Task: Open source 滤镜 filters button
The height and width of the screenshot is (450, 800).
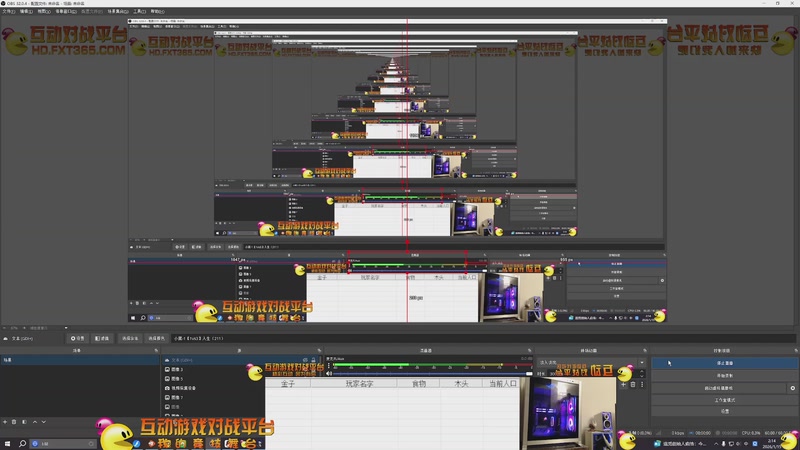Action: pyautogui.click(x=103, y=338)
